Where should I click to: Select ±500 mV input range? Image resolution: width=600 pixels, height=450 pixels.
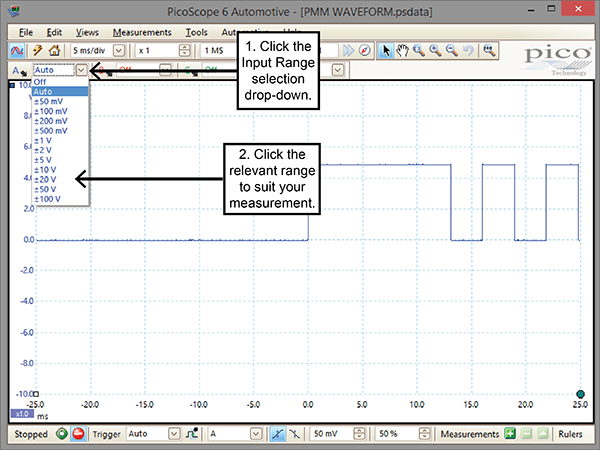(x=60, y=131)
